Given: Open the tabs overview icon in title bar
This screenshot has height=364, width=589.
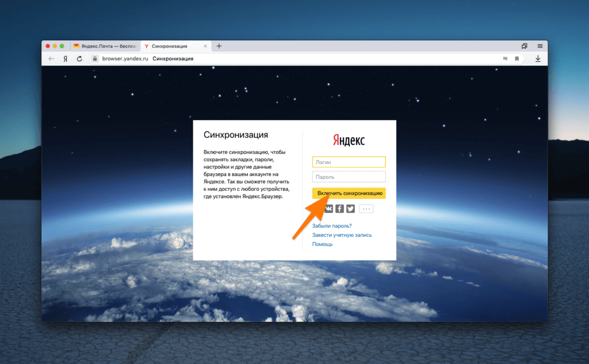Looking at the screenshot, I should [525, 46].
